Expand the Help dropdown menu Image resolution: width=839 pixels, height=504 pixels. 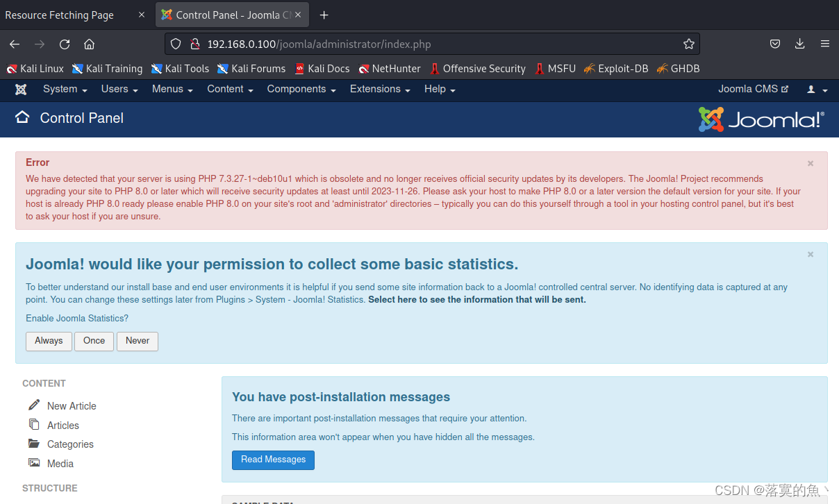coord(440,89)
